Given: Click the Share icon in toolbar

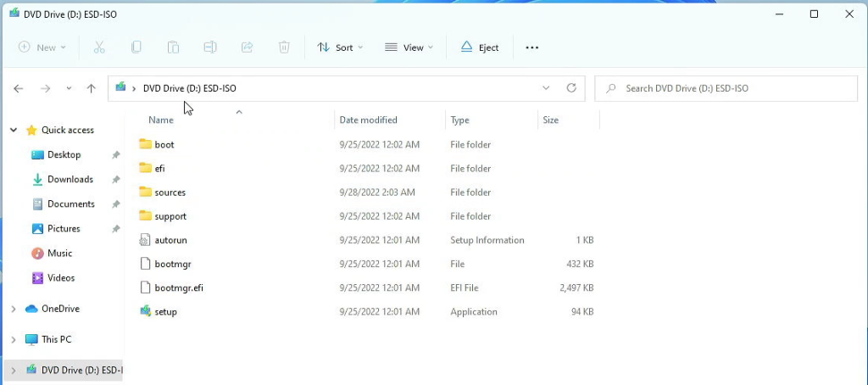Looking at the screenshot, I should point(248,47).
